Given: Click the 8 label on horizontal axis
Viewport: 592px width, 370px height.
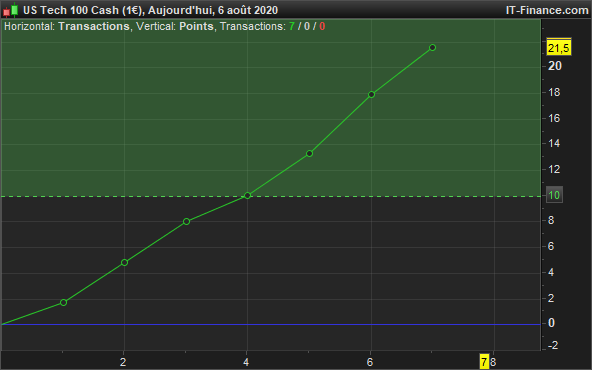Looking at the screenshot, I should click(493, 362).
